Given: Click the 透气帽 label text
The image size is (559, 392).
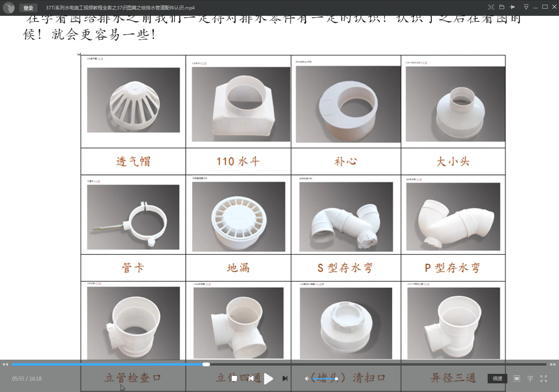Looking at the screenshot, I should point(133,161).
